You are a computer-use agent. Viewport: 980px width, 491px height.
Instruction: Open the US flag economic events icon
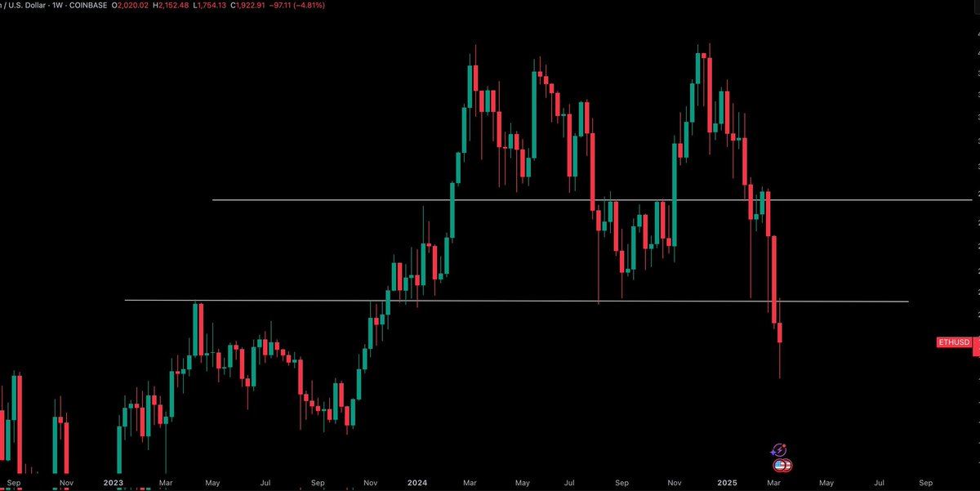click(782, 466)
